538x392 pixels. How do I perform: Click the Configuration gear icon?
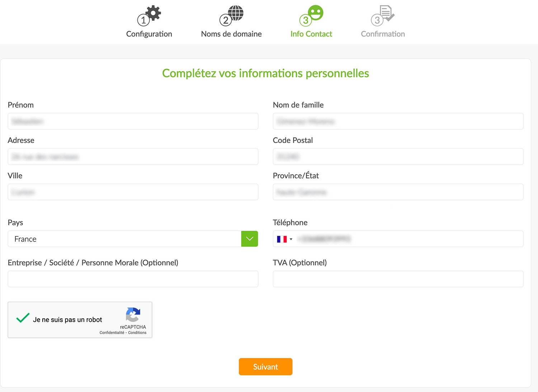point(154,13)
